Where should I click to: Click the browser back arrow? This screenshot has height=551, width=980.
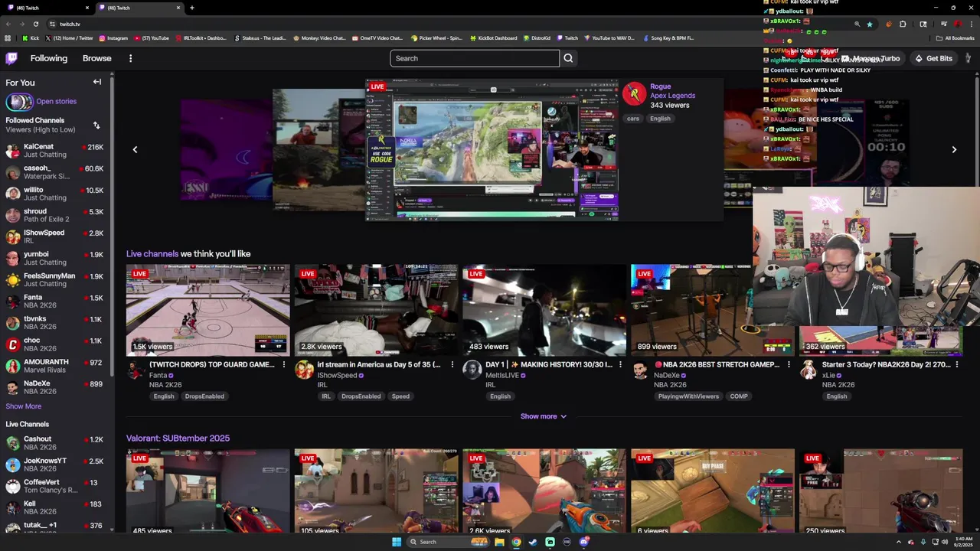pos(9,24)
